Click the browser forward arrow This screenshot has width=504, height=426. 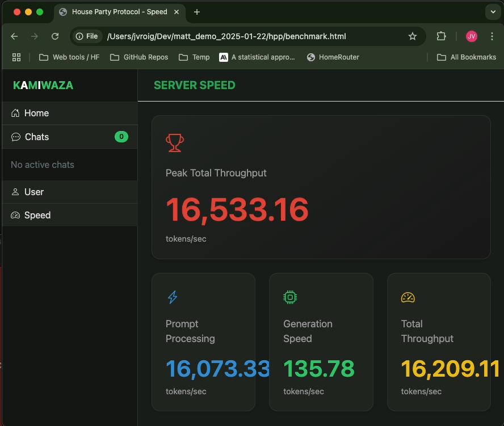(x=35, y=36)
